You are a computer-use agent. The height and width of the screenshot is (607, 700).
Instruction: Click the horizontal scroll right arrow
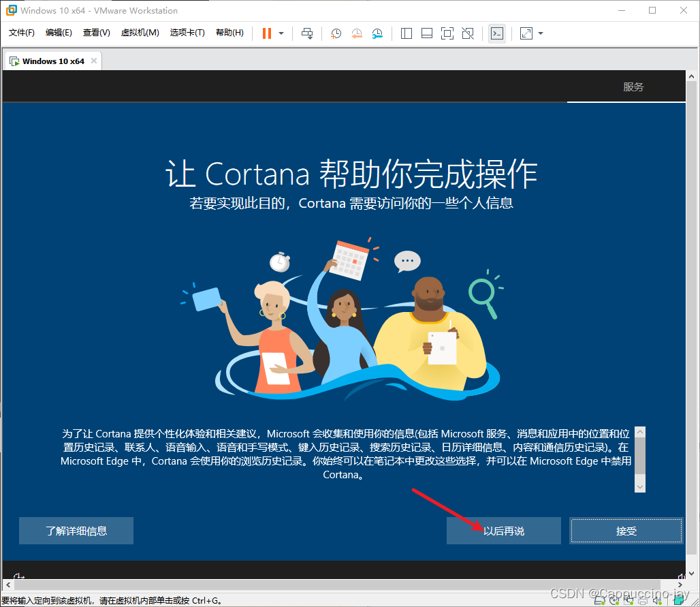click(x=680, y=585)
